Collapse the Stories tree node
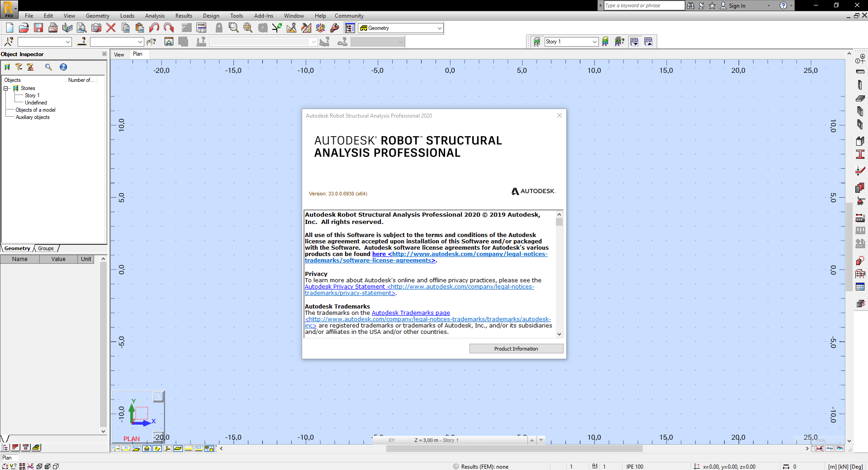Viewport: 868px width, 470px height. click(6, 88)
